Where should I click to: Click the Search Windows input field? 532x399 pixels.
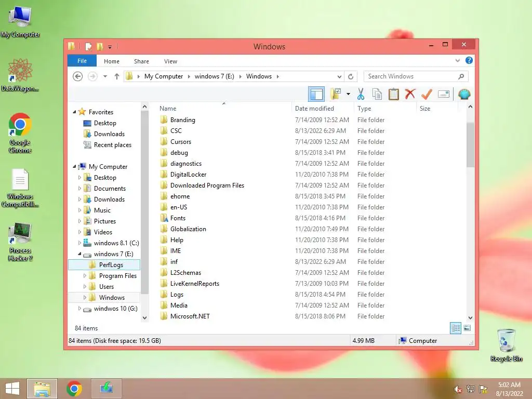(x=411, y=76)
